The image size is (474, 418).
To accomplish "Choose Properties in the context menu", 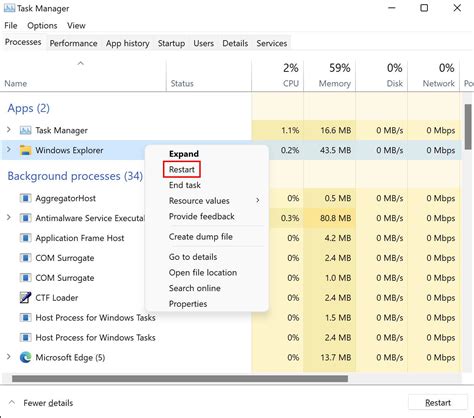I will pyautogui.click(x=188, y=304).
